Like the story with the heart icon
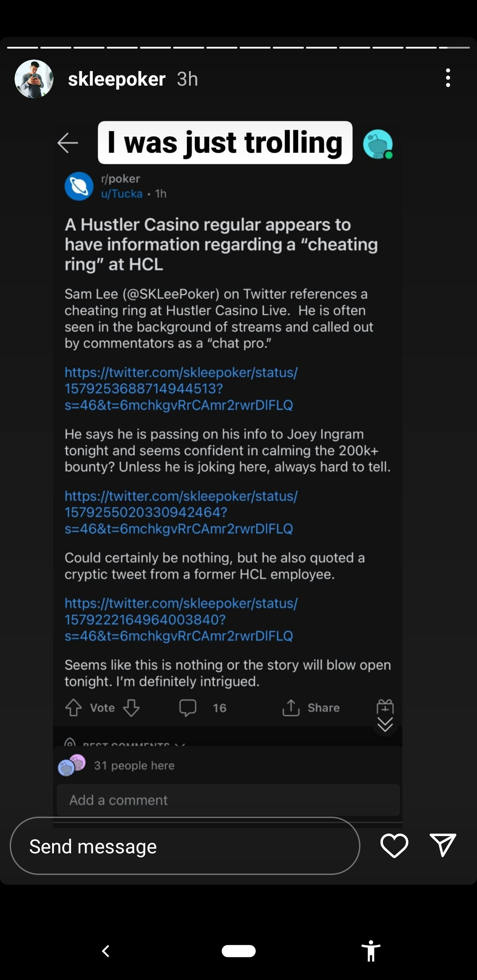 [x=394, y=845]
